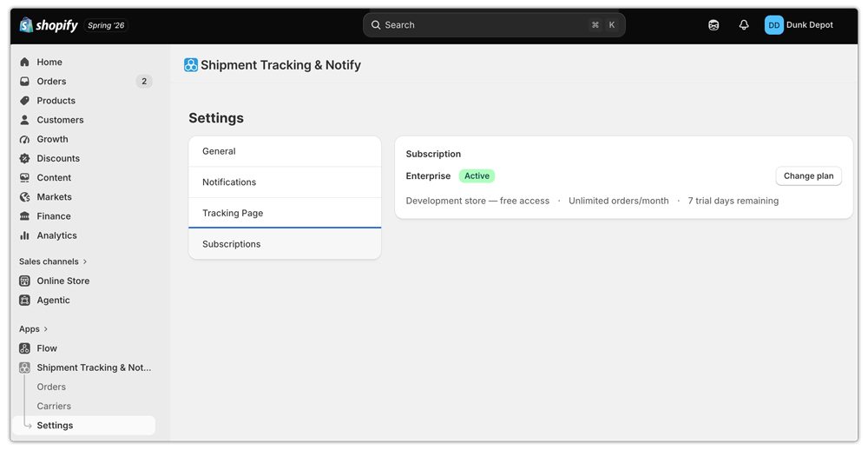Click the Search input field

(494, 25)
